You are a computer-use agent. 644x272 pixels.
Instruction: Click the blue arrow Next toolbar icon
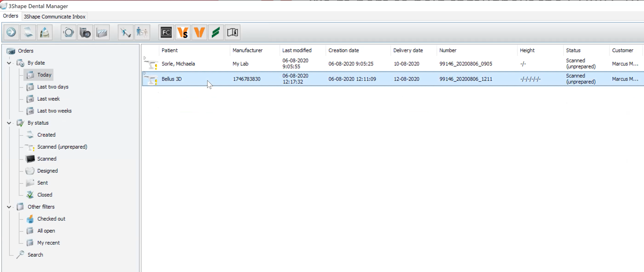click(11, 32)
